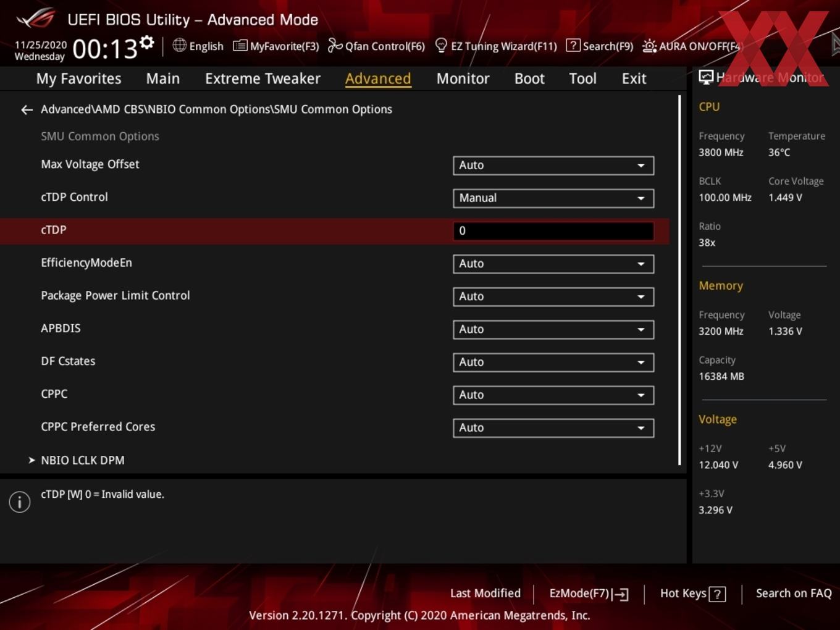Open MyFavorite(F3) list icon

[240, 46]
